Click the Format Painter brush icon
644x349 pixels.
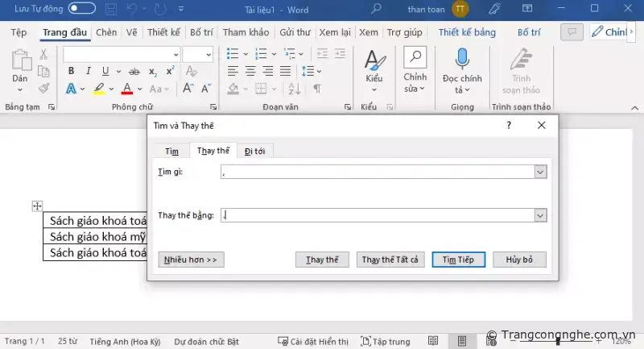(x=43, y=89)
